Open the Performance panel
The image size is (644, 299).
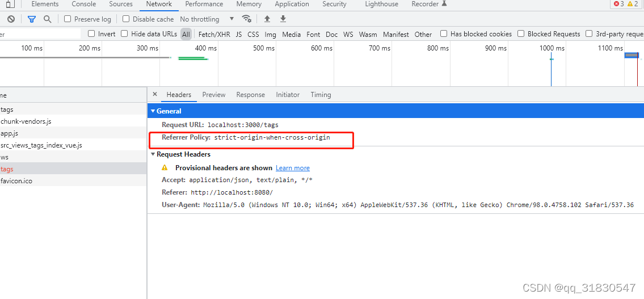204,4
